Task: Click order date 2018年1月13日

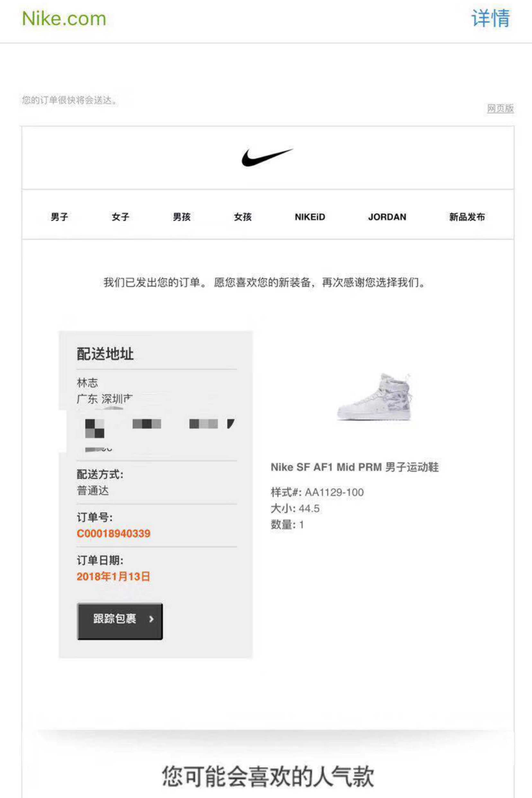Action: 113,576
